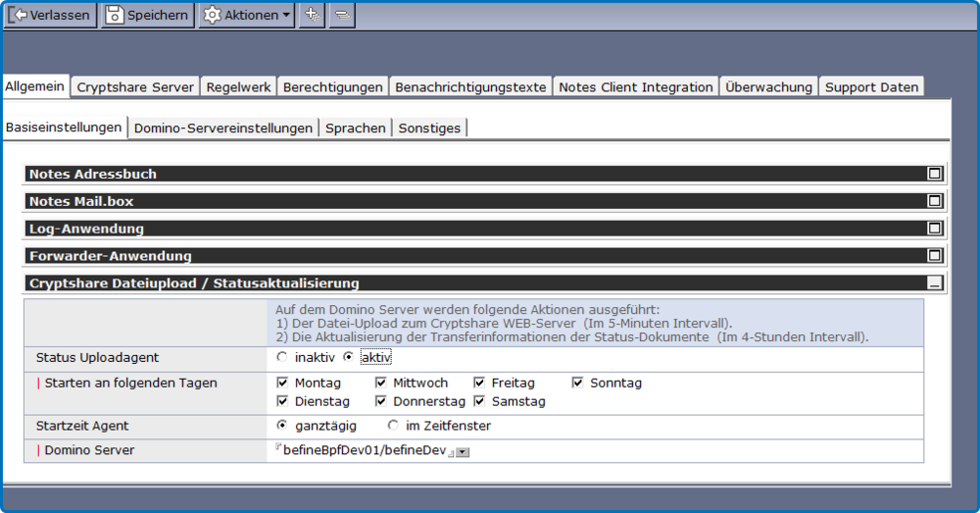Open the Regelwerk tab
The width and height of the screenshot is (980, 513).
pos(239,87)
